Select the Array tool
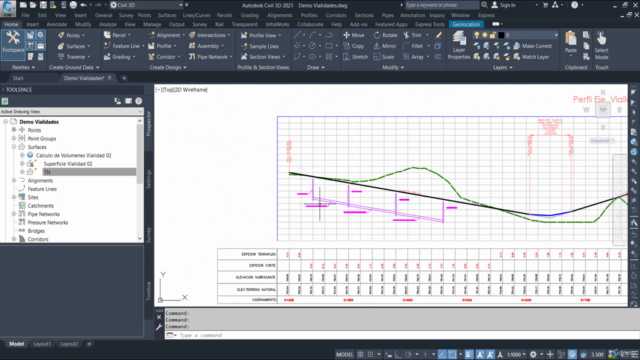Image resolution: width=640 pixels, height=360 pixels. click(x=413, y=57)
